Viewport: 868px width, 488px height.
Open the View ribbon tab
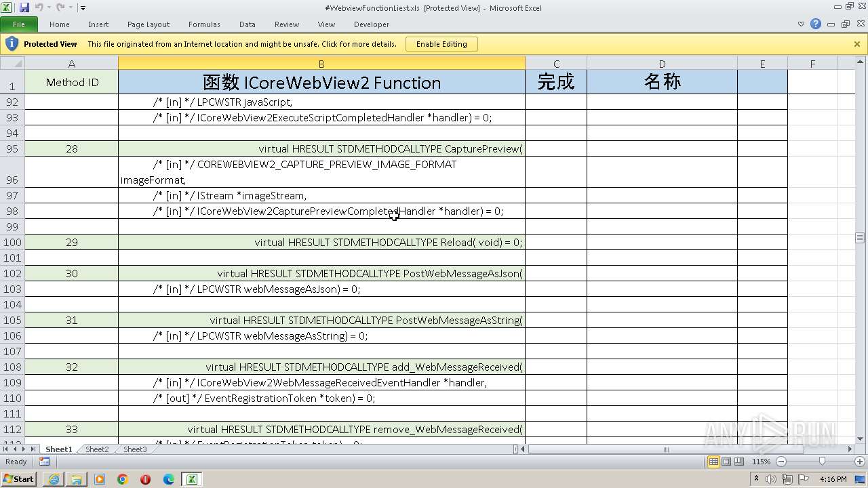coord(327,24)
